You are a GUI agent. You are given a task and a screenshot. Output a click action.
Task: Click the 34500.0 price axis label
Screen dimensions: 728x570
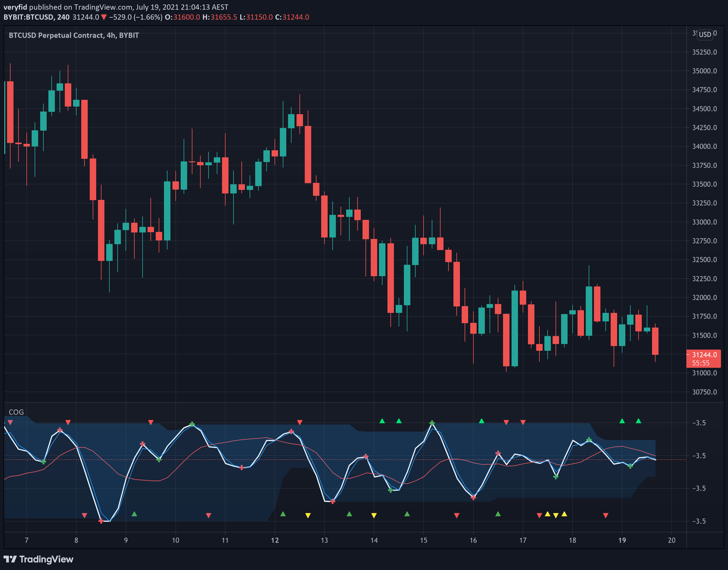(x=704, y=109)
